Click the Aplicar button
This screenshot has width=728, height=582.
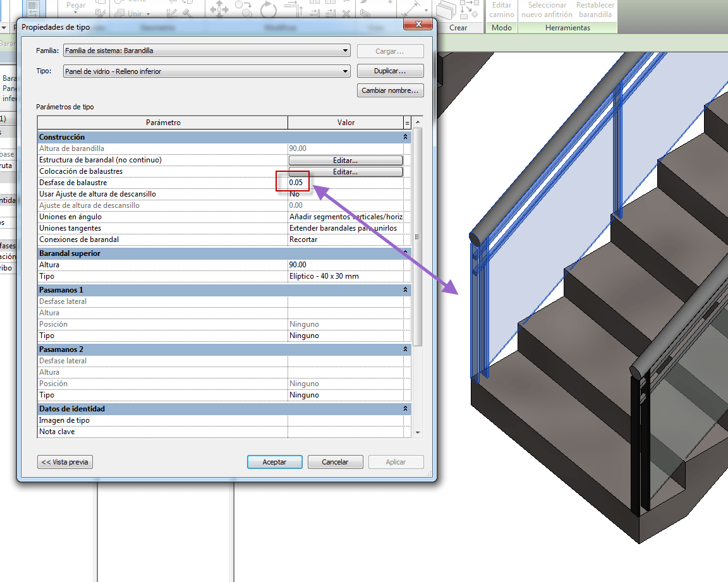[x=396, y=462]
